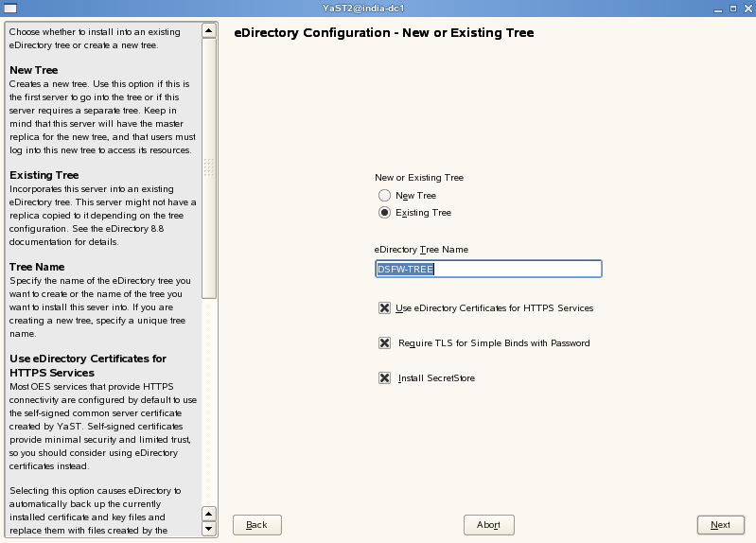Click the eDirectory Tree Name input field
Screen dimensions: 756x543
(x=488, y=269)
